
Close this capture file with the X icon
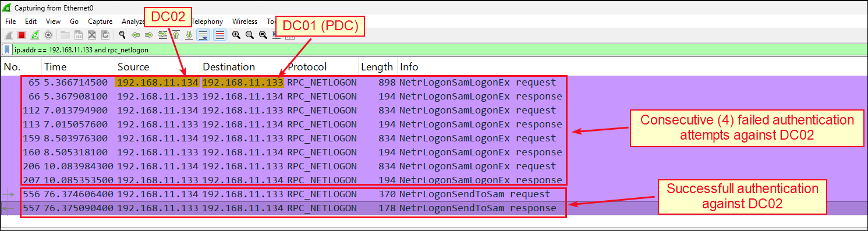coord(92,35)
